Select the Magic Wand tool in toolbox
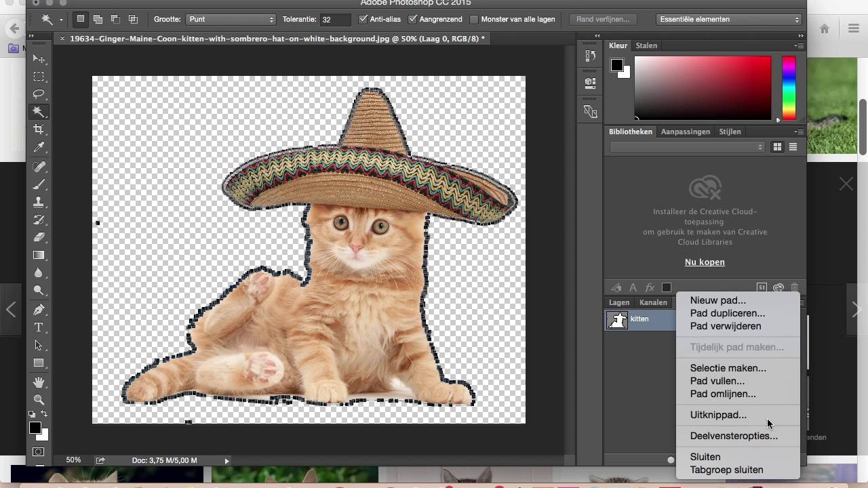 (x=39, y=112)
